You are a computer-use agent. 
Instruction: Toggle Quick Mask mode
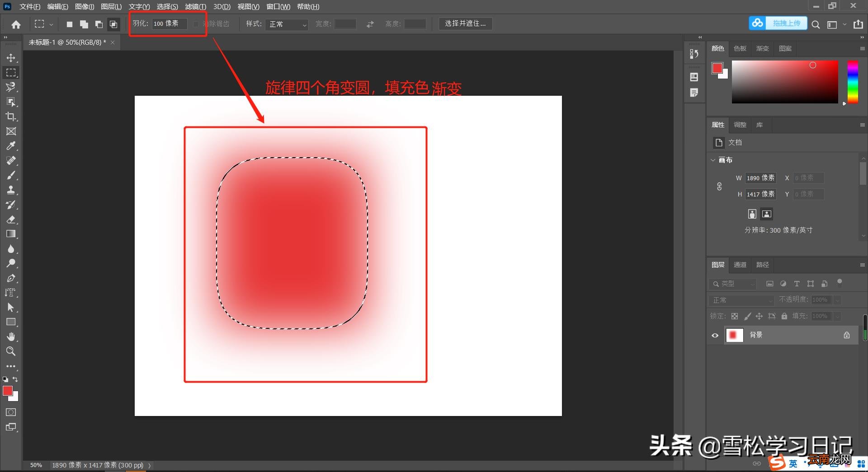[x=11, y=412]
